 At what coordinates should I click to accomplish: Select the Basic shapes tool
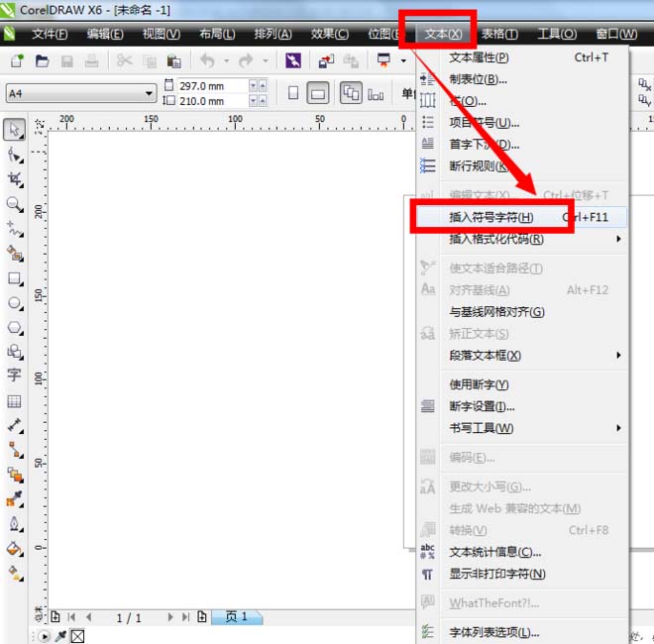[15, 352]
